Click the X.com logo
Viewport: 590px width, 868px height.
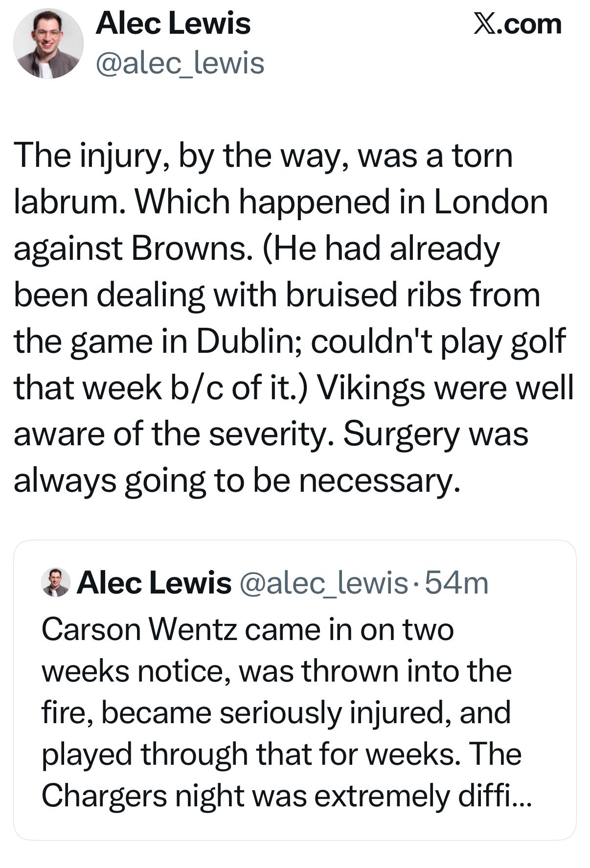pyautogui.click(x=517, y=24)
